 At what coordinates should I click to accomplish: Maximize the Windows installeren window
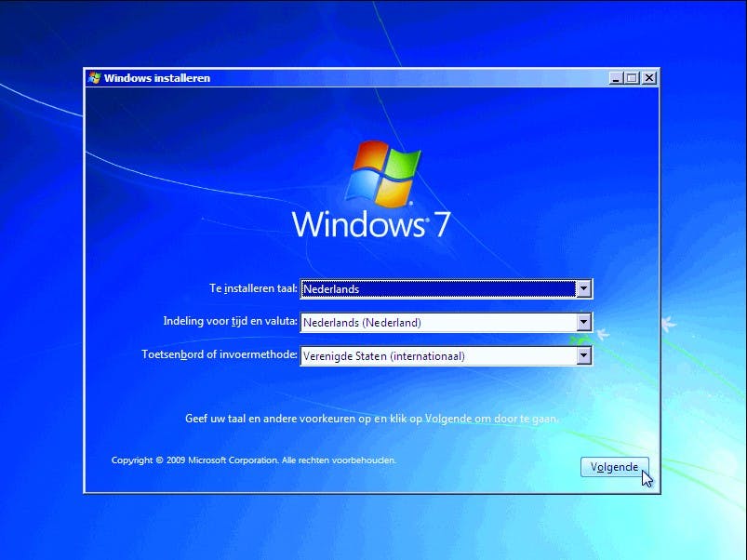[x=633, y=78]
